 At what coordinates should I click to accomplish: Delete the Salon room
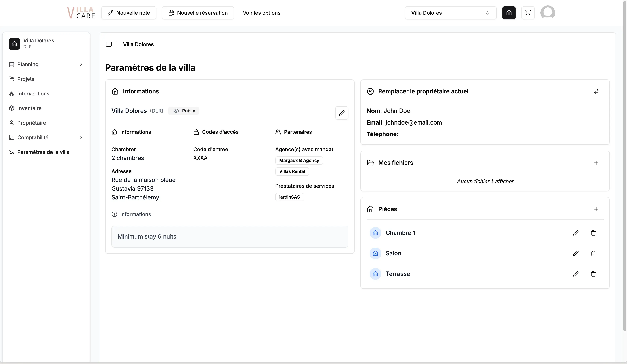(x=593, y=253)
